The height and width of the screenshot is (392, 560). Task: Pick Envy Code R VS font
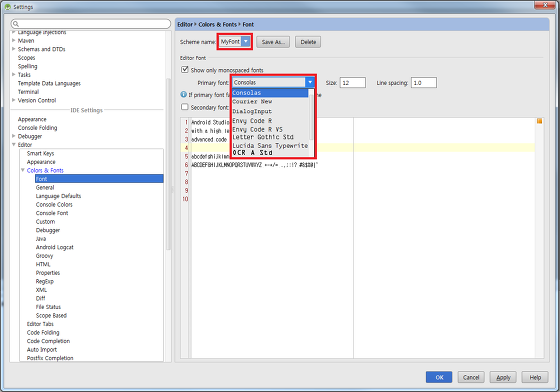[270, 129]
